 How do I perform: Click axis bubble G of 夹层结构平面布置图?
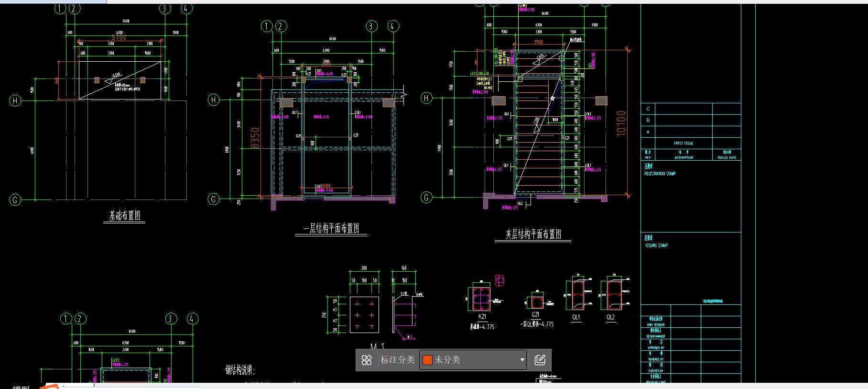point(426,197)
